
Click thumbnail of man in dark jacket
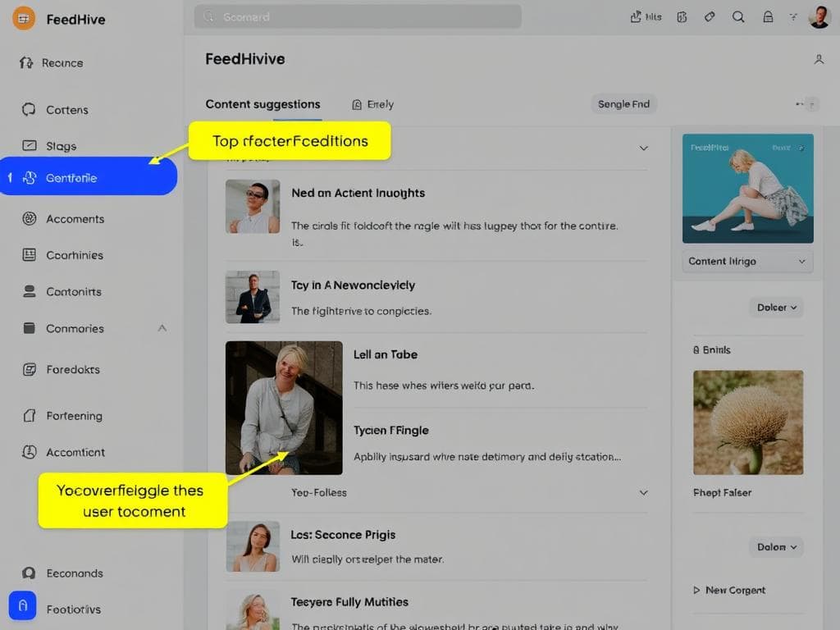(x=253, y=297)
